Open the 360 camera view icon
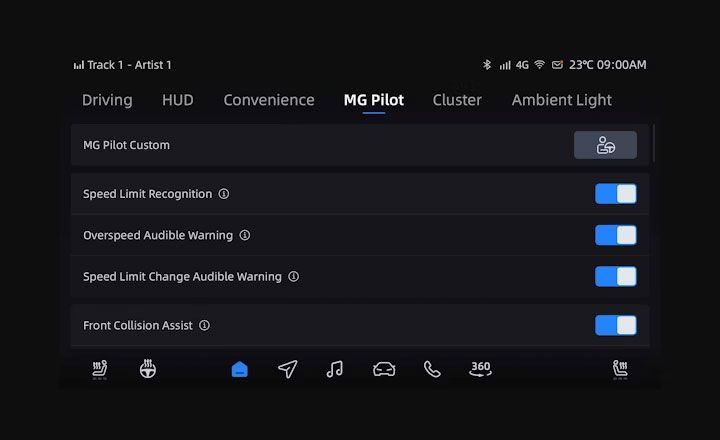Image resolution: width=720 pixels, height=440 pixels. 481,369
